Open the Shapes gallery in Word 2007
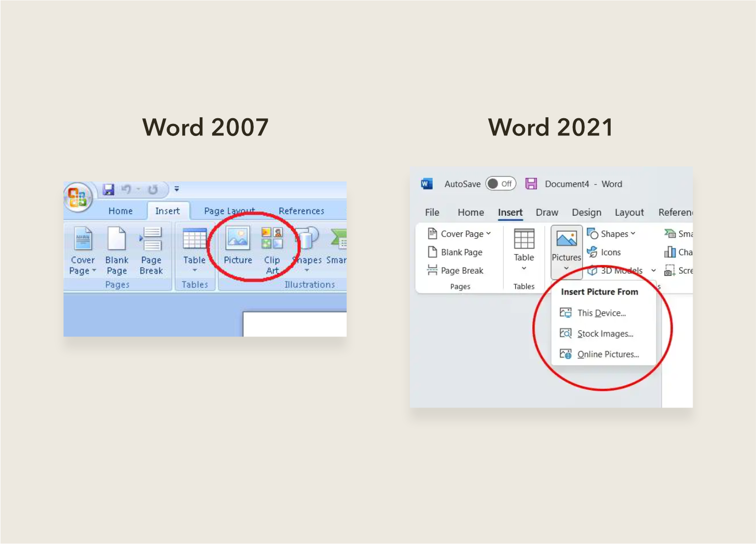Image resolution: width=756 pixels, height=544 pixels. pyautogui.click(x=307, y=250)
